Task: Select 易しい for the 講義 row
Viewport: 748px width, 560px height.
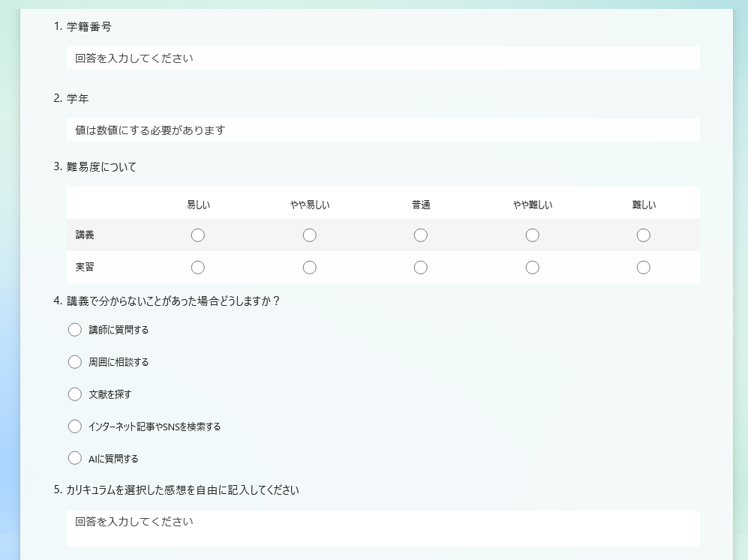Action: click(198, 235)
